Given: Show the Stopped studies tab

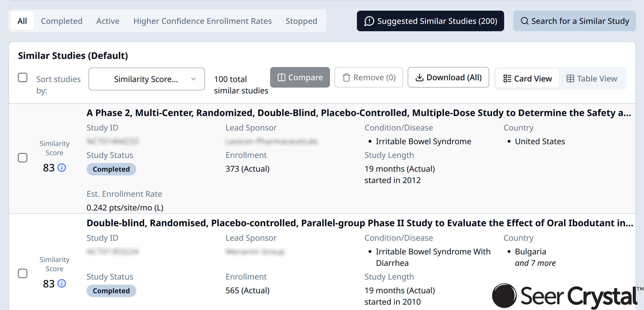Looking at the screenshot, I should click(301, 21).
